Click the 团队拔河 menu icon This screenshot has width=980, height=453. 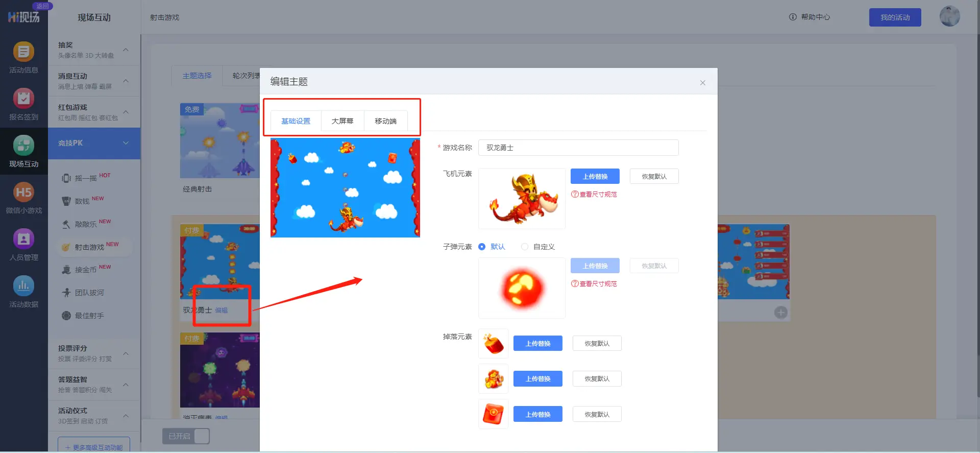pos(66,293)
